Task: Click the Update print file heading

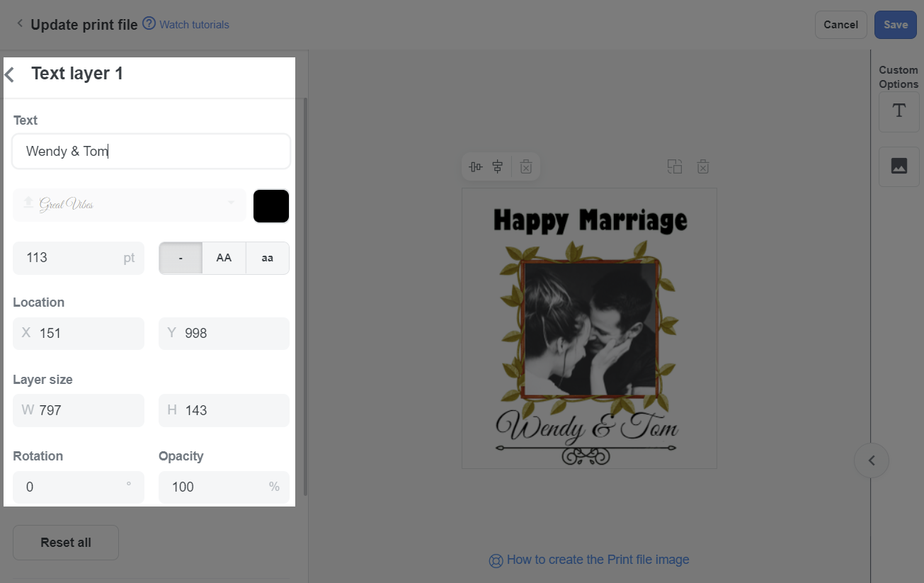Action: pyautogui.click(x=84, y=25)
